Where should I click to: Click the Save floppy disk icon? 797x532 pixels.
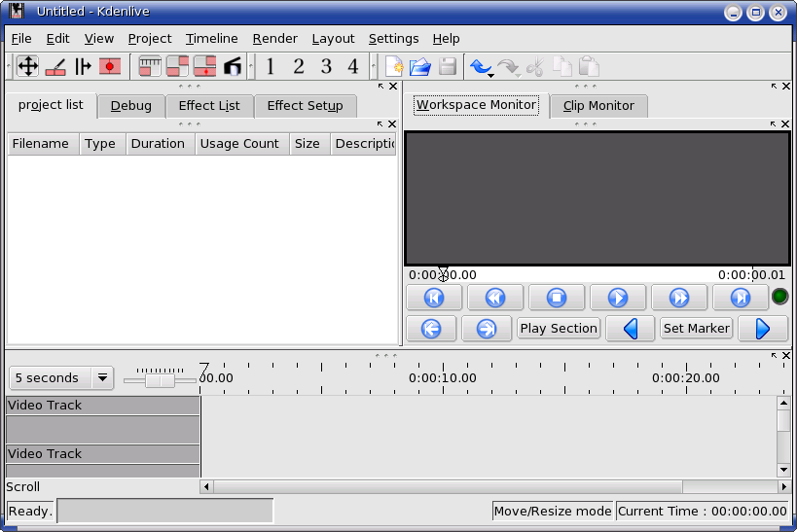point(448,66)
